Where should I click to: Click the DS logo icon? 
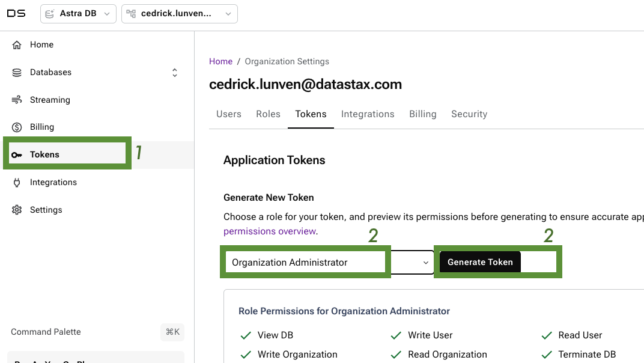pos(16,14)
